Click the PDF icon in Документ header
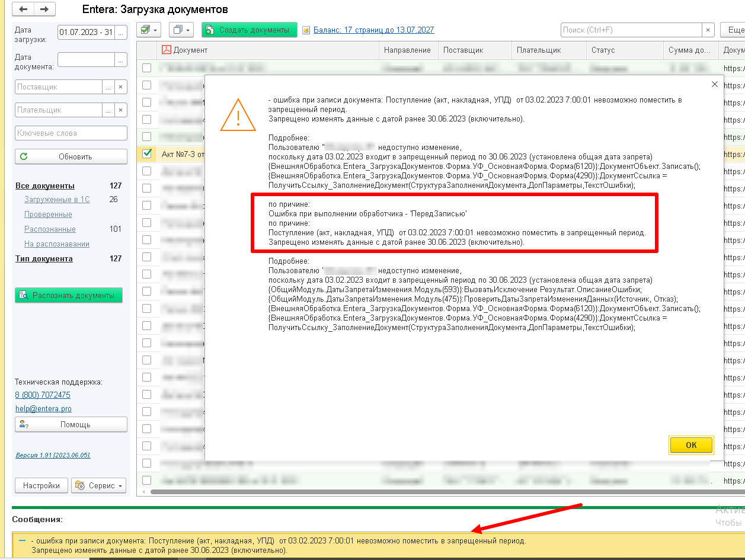This screenshot has width=745, height=560. coord(166,50)
